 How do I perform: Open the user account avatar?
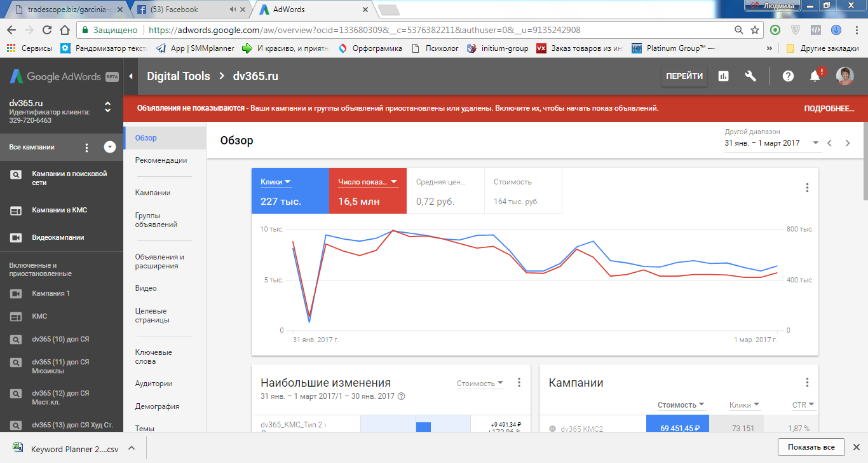pos(845,76)
